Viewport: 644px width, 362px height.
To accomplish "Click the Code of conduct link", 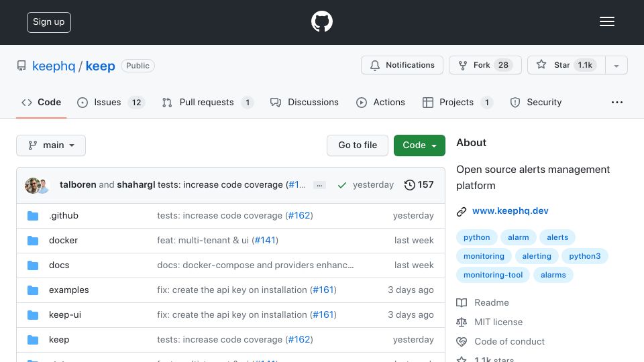I will point(509,341).
